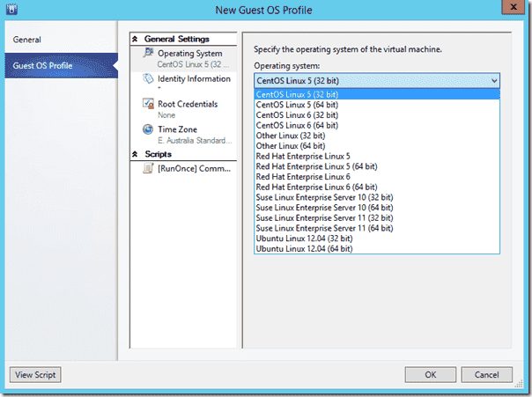Click the View Script button
This screenshot has height=397, width=532.
coord(35,375)
